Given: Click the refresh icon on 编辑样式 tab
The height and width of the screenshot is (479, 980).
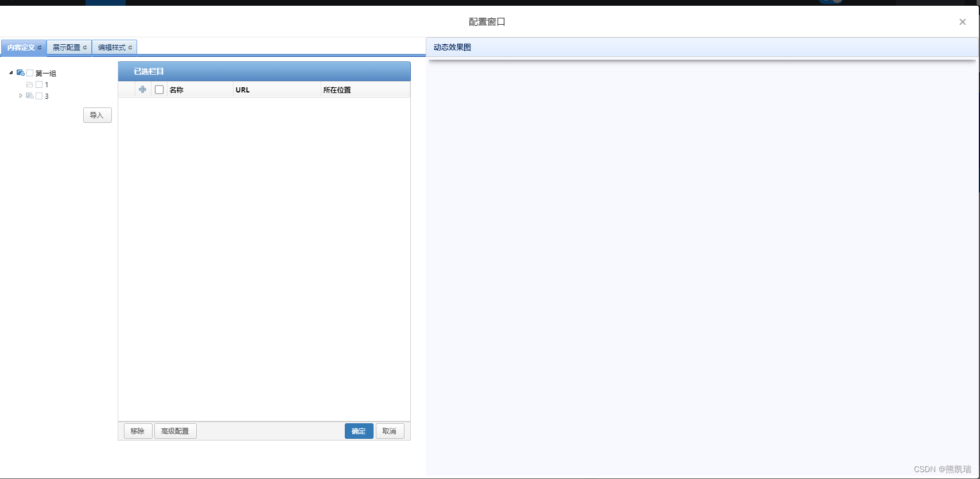Looking at the screenshot, I should click(x=130, y=48).
